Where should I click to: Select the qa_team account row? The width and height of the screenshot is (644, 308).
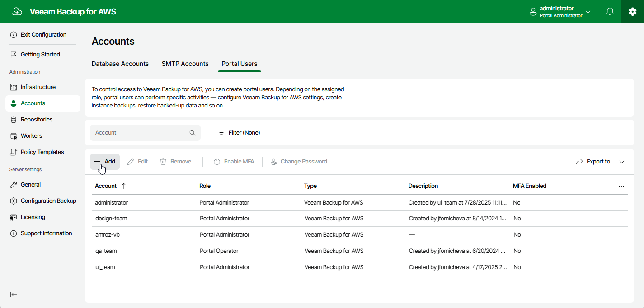click(x=360, y=251)
